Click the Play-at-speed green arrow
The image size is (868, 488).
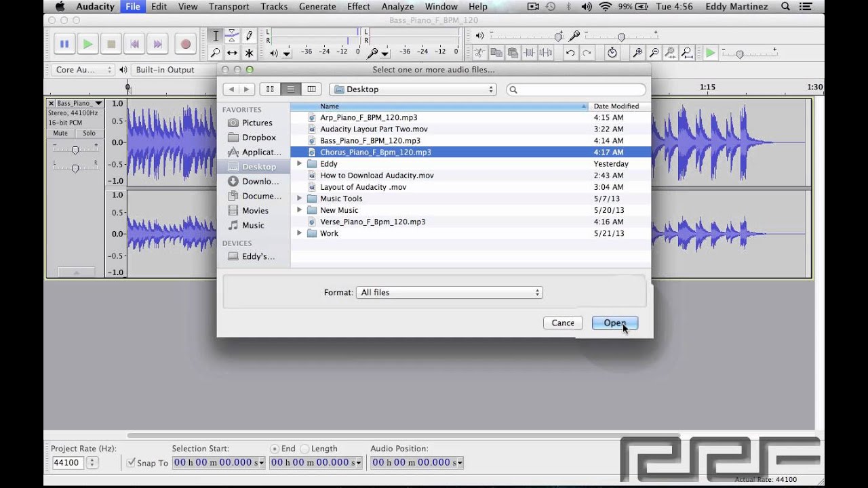710,52
